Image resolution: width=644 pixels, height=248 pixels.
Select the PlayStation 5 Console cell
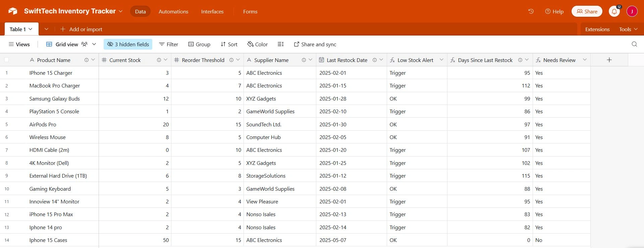(x=54, y=111)
